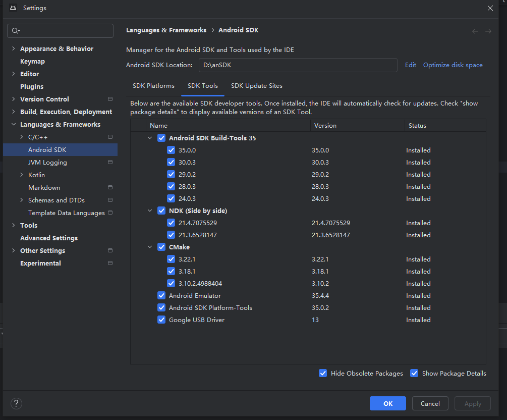Switch to the SDK Platforms tab
The height and width of the screenshot is (420, 507).
click(153, 86)
